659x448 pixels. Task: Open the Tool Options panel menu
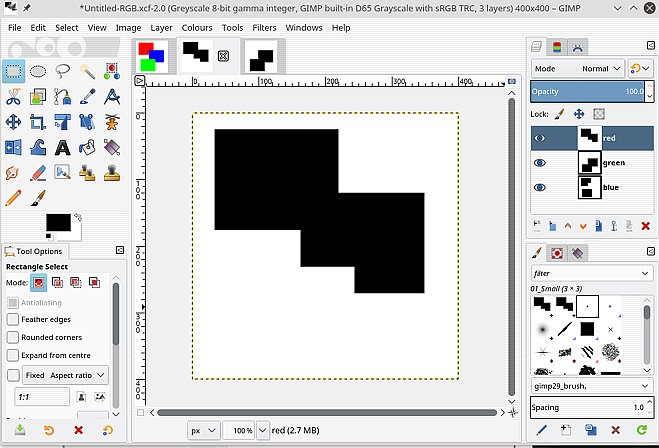click(120, 250)
